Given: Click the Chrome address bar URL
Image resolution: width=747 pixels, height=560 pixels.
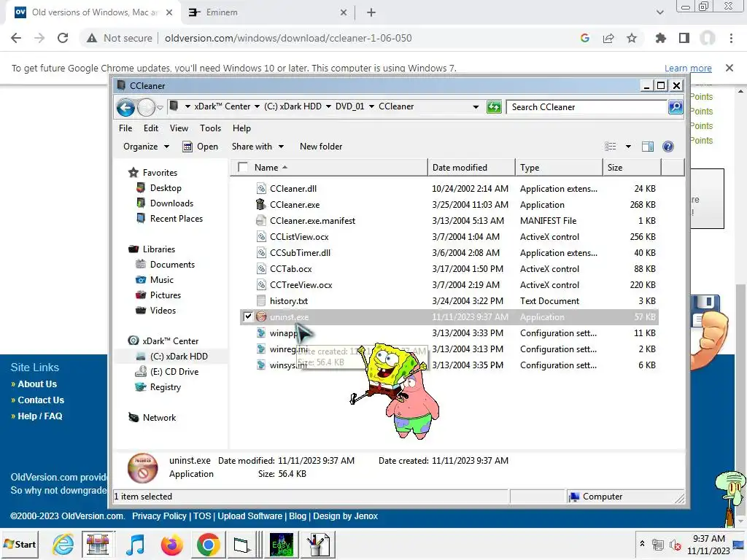Looking at the screenshot, I should click(x=288, y=38).
